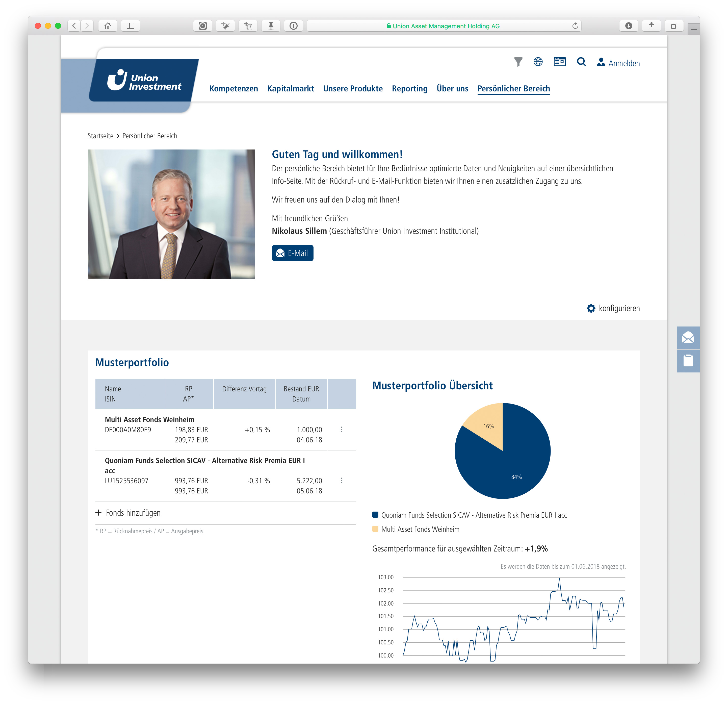Open options menu for Multi Asset Fonds Weinheim
The height and width of the screenshot is (704, 728).
tap(341, 430)
